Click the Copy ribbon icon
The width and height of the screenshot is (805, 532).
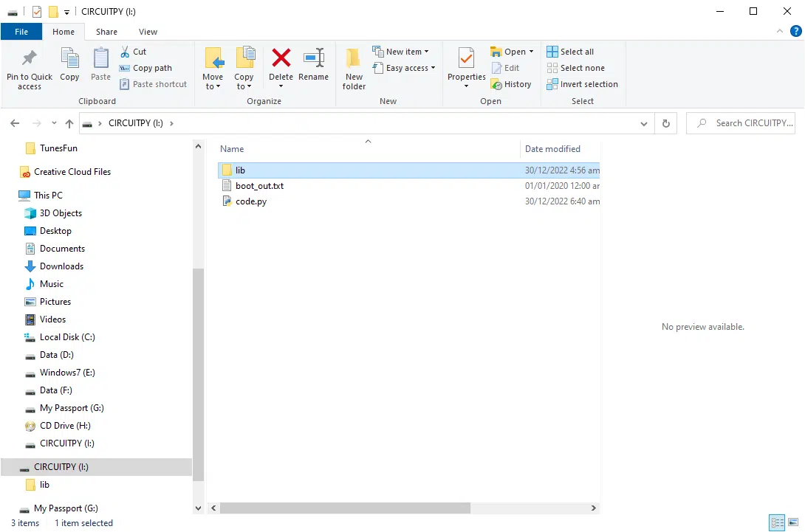[x=69, y=58]
